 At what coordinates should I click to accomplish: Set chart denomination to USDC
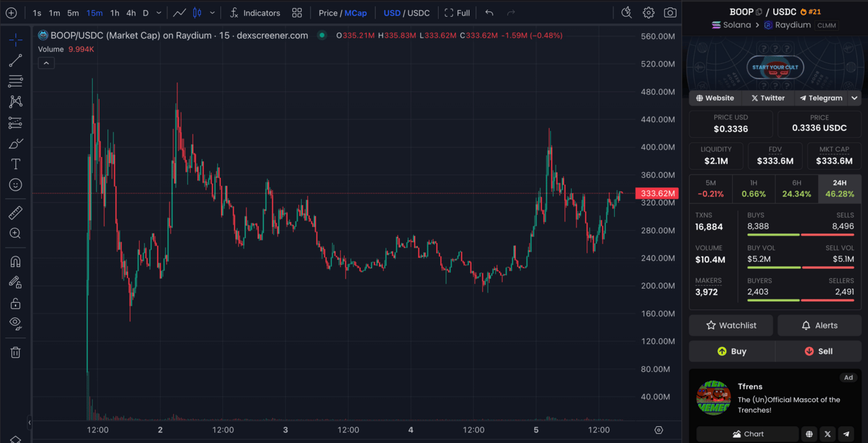tap(419, 13)
